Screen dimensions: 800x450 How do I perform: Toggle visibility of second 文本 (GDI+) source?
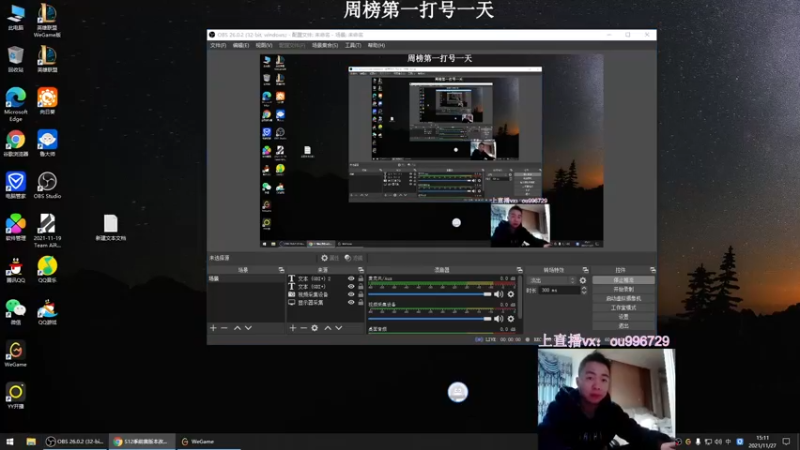click(351, 286)
